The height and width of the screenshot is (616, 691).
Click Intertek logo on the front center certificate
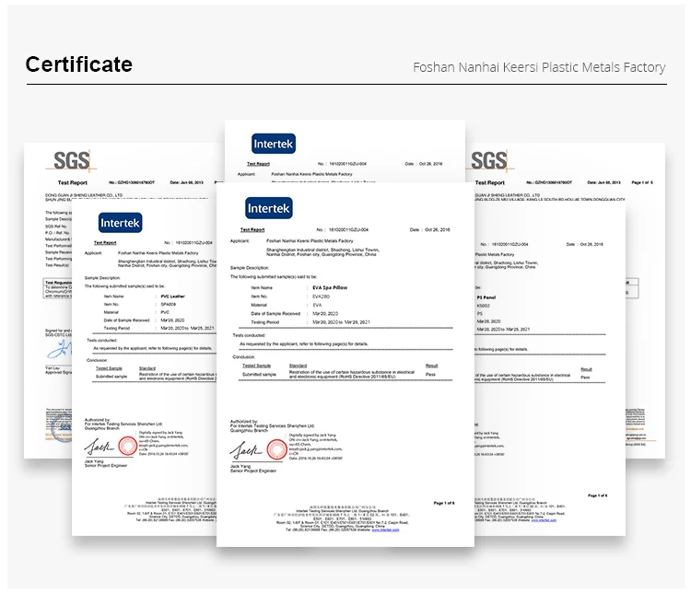(x=268, y=208)
